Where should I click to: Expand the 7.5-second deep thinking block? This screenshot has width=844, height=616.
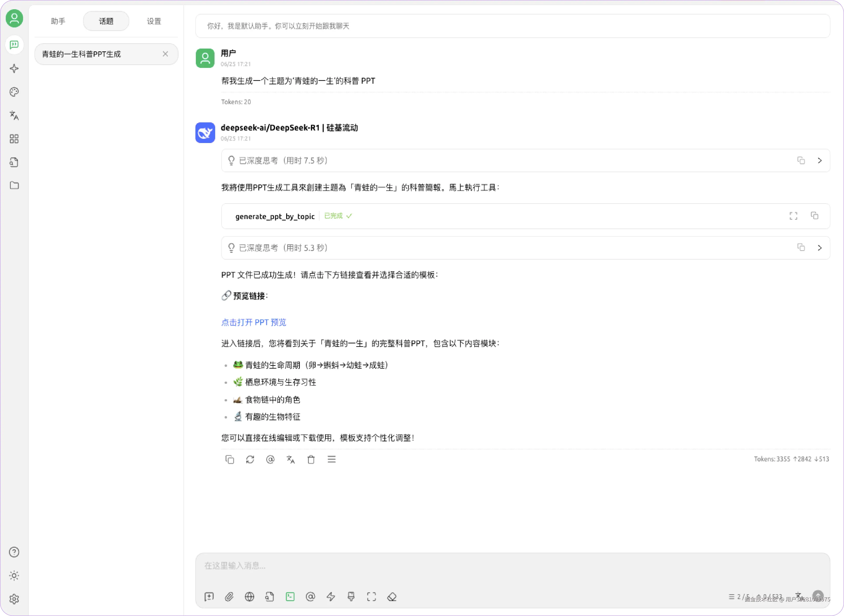[x=819, y=160]
